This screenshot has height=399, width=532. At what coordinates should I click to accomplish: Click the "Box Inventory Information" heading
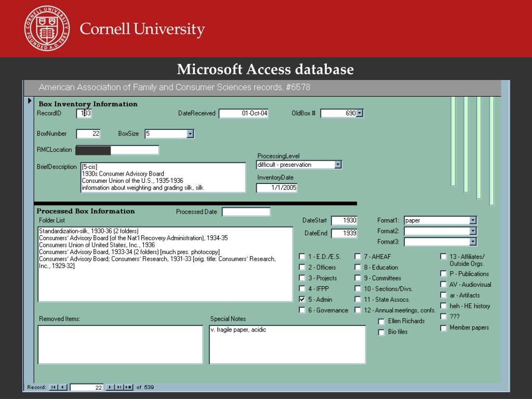(88, 104)
